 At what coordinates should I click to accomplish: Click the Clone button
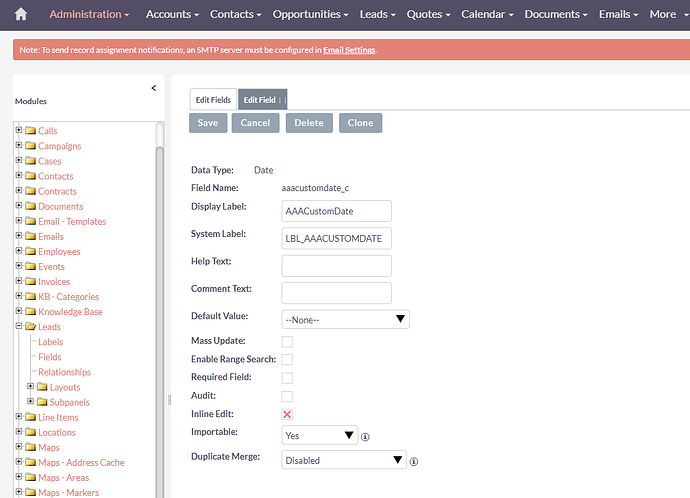pos(360,123)
